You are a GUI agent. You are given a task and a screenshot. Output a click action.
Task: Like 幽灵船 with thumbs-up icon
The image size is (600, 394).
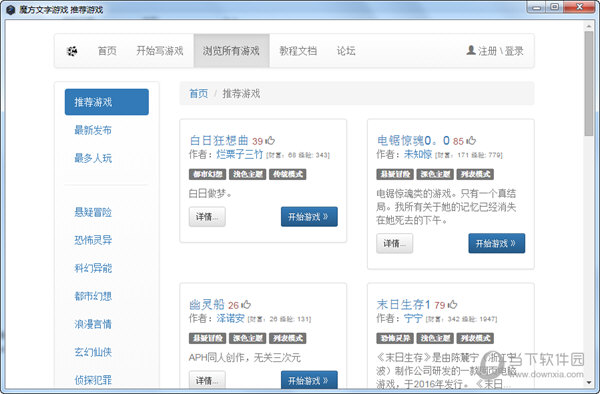[246, 304]
